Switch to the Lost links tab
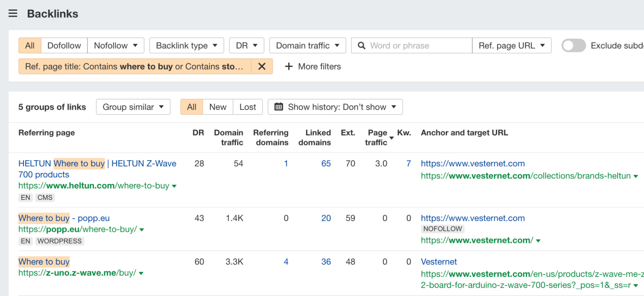The height and width of the screenshot is (296, 644). tap(247, 107)
